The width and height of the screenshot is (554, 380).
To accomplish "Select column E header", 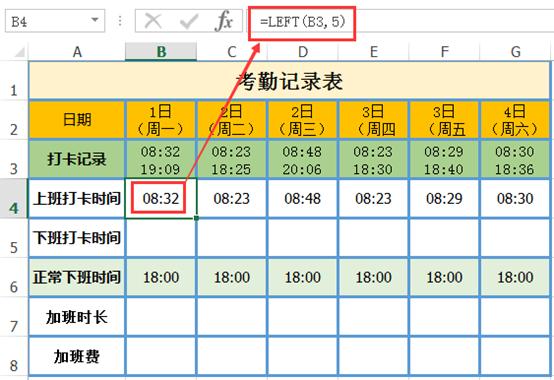I will pyautogui.click(x=373, y=52).
